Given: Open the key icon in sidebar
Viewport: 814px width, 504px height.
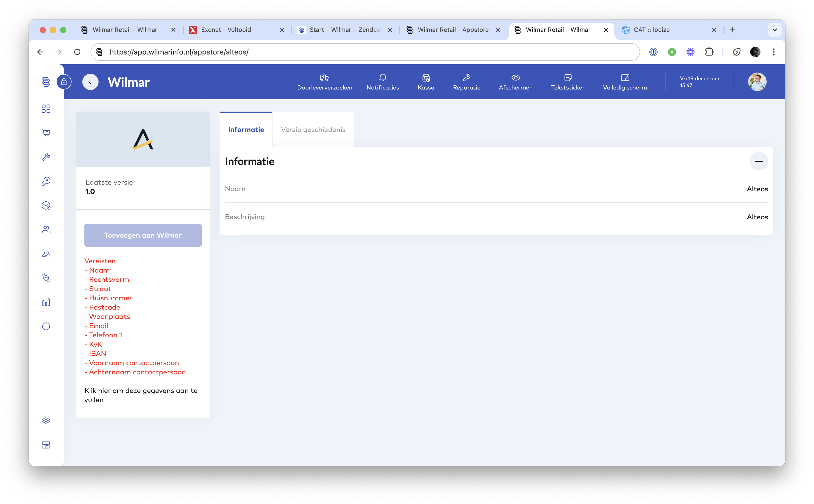Looking at the screenshot, I should pos(46,181).
